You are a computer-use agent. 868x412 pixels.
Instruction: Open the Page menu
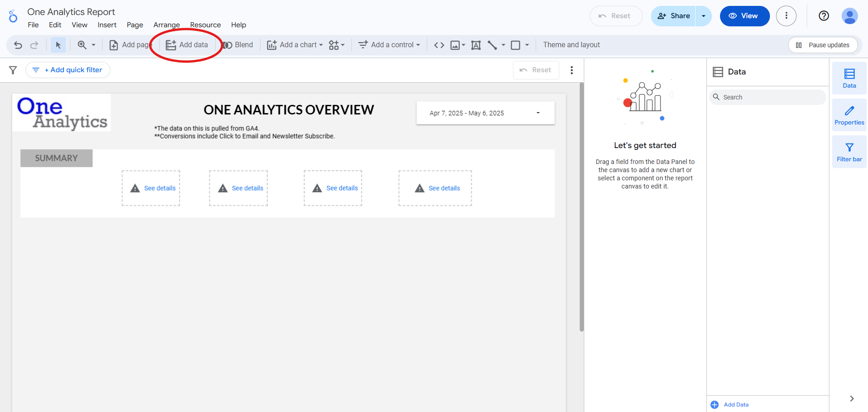pyautogui.click(x=135, y=25)
